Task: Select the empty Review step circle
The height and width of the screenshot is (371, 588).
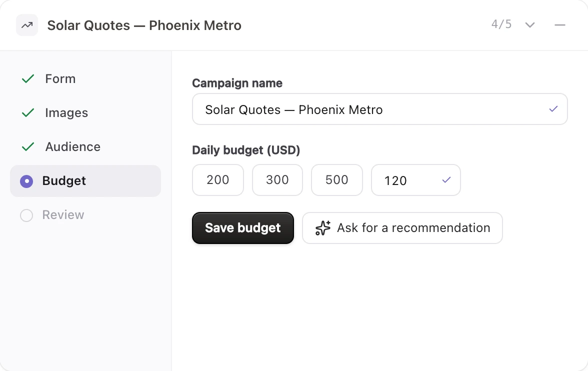Action: (x=26, y=215)
